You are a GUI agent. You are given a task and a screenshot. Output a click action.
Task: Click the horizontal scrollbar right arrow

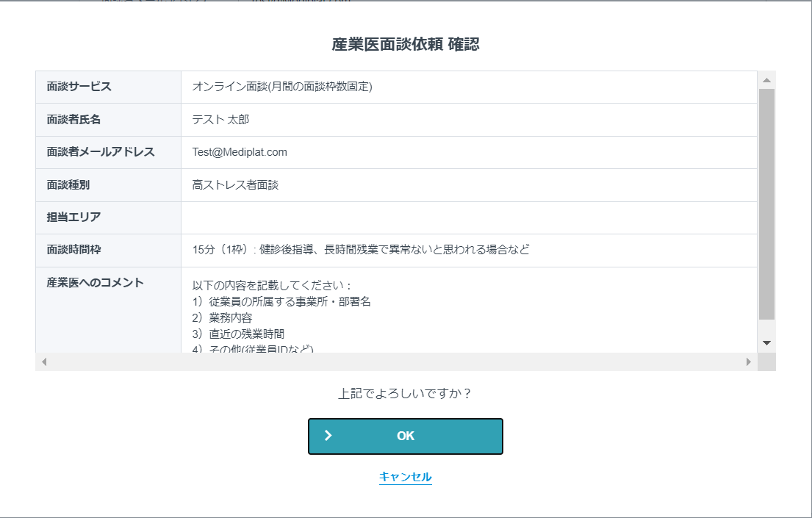point(748,361)
